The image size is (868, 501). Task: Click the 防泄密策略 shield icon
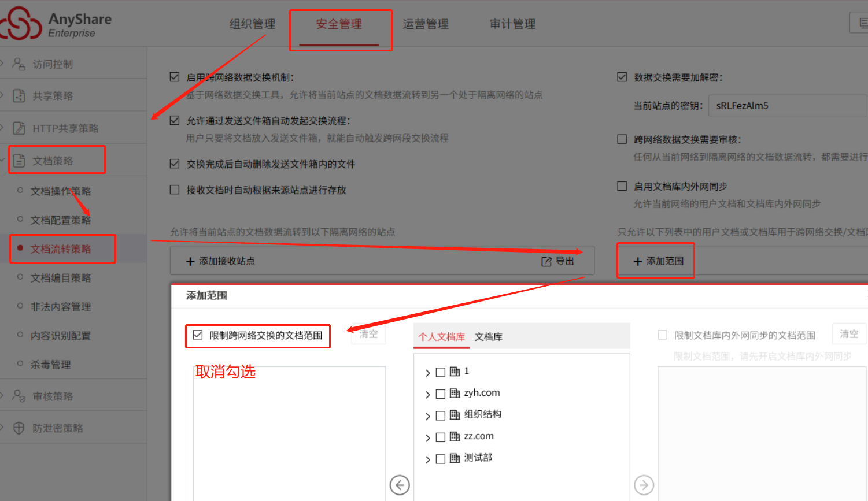19,428
